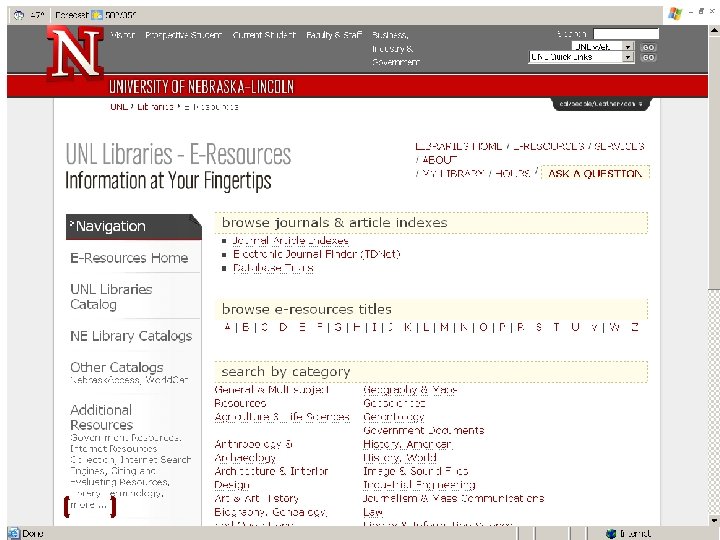Screen dimensions: 720x540
Task: Open UNL Libraries Catalog in navigation
Action: (111, 297)
